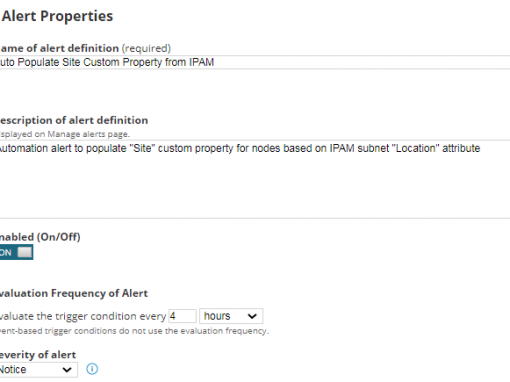
Task: Toggle the Enabled ON switch off
Action: click(16, 252)
